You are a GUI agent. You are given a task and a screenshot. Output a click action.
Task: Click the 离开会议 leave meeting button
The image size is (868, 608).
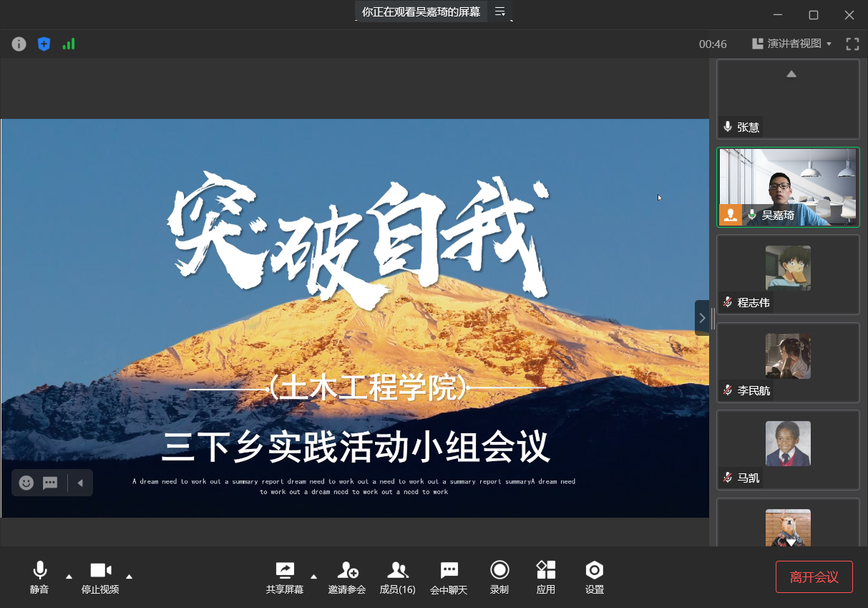(x=814, y=577)
